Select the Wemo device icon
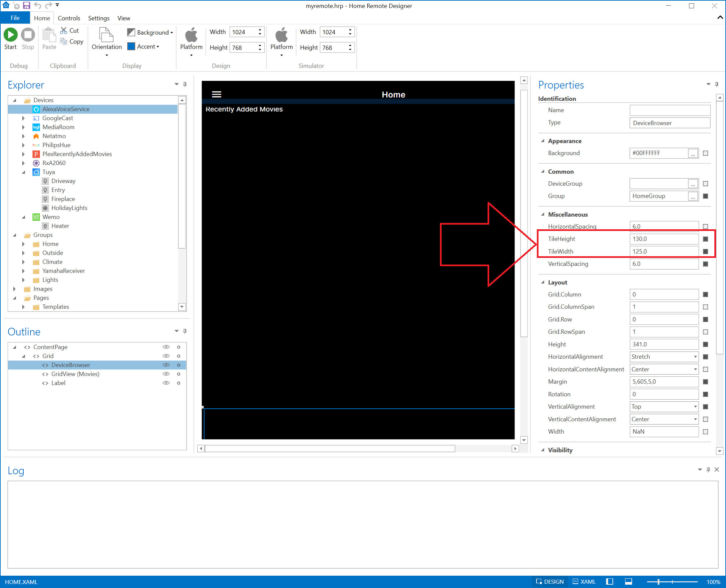726x588 pixels. click(36, 217)
